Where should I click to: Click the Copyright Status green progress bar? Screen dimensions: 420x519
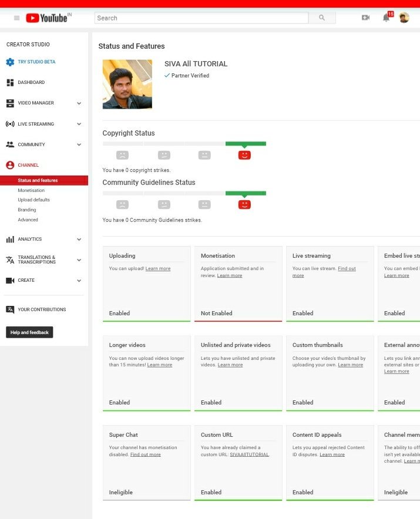tap(246, 144)
